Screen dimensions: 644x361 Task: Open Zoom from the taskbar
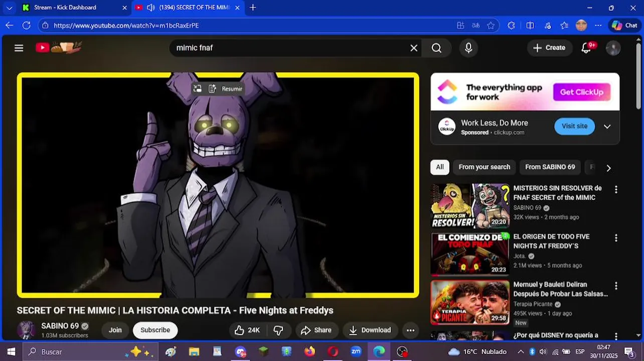tap(356, 351)
